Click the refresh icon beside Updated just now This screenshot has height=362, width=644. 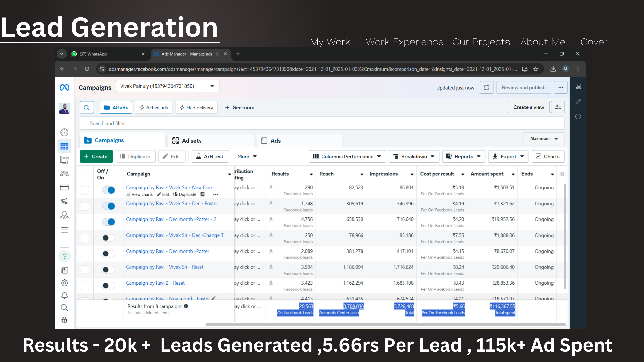pyautogui.click(x=486, y=87)
